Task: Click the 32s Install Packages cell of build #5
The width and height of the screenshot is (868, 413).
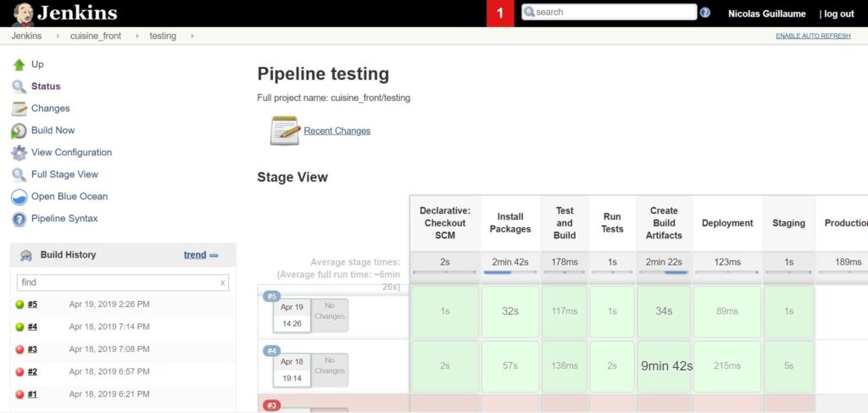Action: pyautogui.click(x=509, y=312)
